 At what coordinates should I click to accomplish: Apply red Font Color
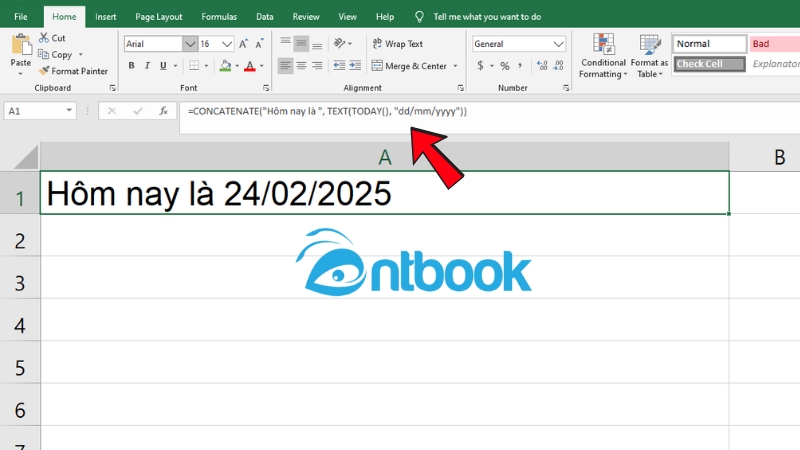pos(249,65)
